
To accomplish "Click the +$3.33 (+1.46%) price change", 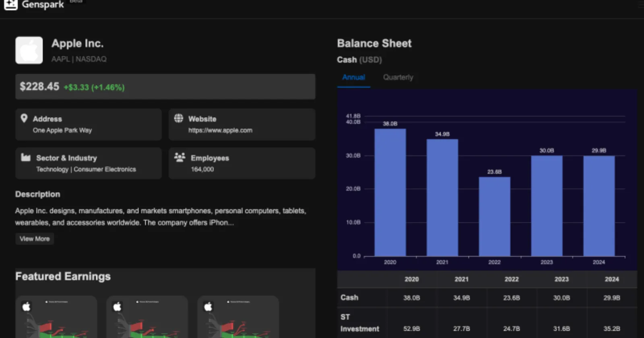I will [94, 87].
